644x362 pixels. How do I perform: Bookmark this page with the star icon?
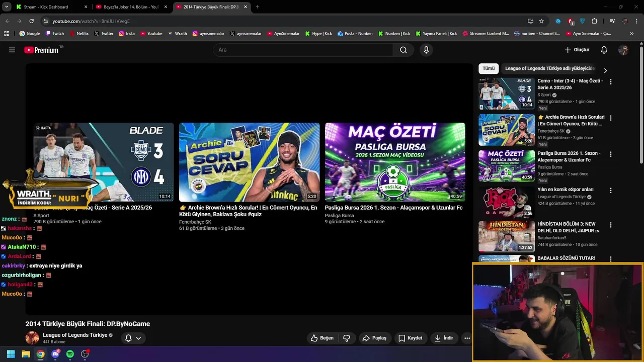(541, 21)
